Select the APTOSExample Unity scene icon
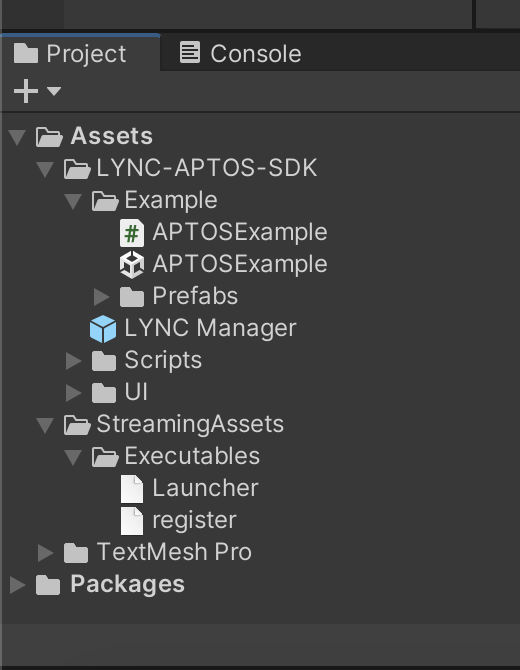520x670 pixels. coord(132,264)
